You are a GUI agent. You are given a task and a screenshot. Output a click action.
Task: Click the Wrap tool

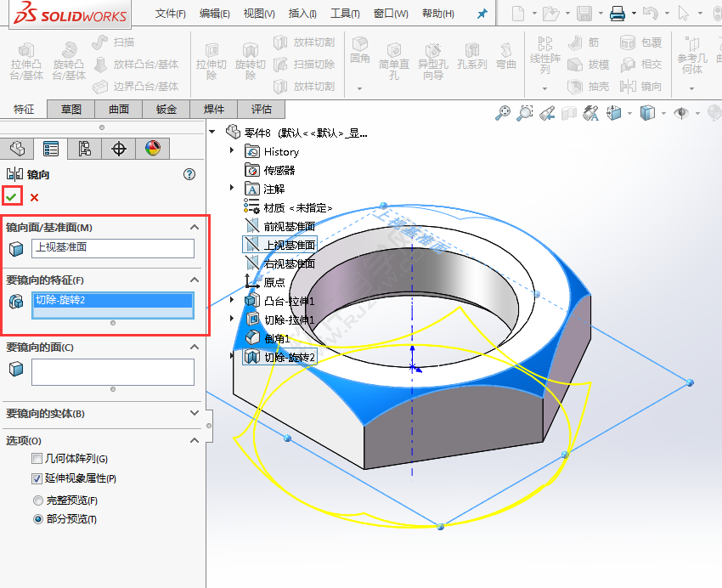[640, 42]
